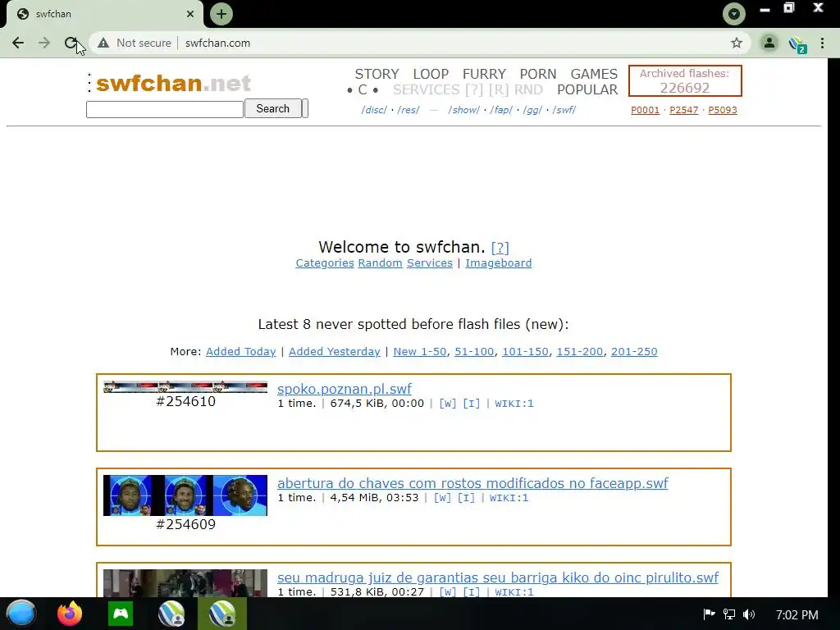The height and width of the screenshot is (630, 840).
Task: Click the [I] link for spoko.poznan.pl.swf
Action: (472, 404)
